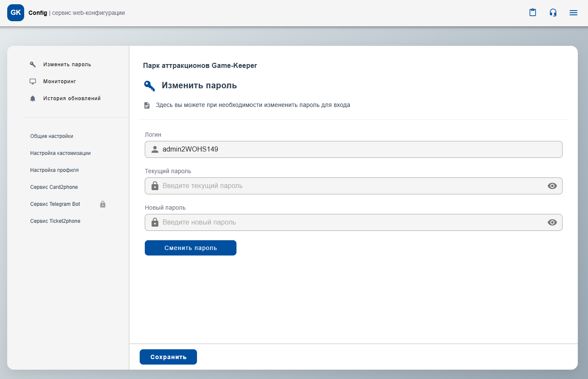
Task: Click the key icon beside Изменить пароль
Action: coord(33,65)
